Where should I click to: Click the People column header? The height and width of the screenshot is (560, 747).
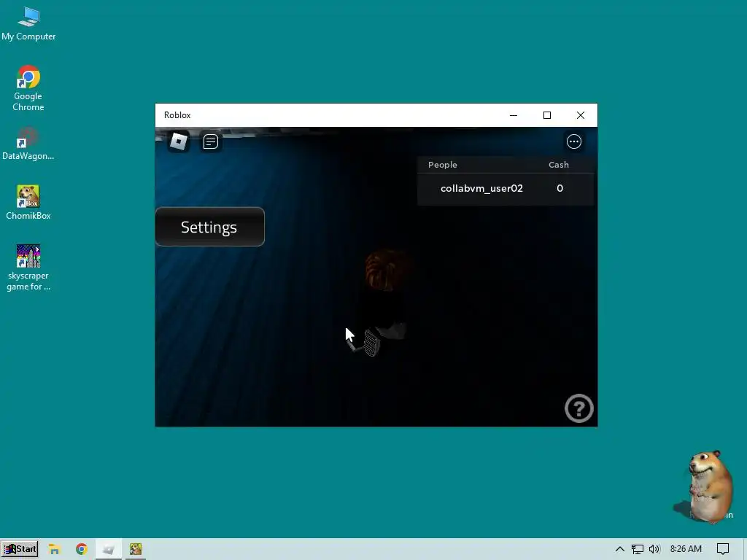click(443, 165)
